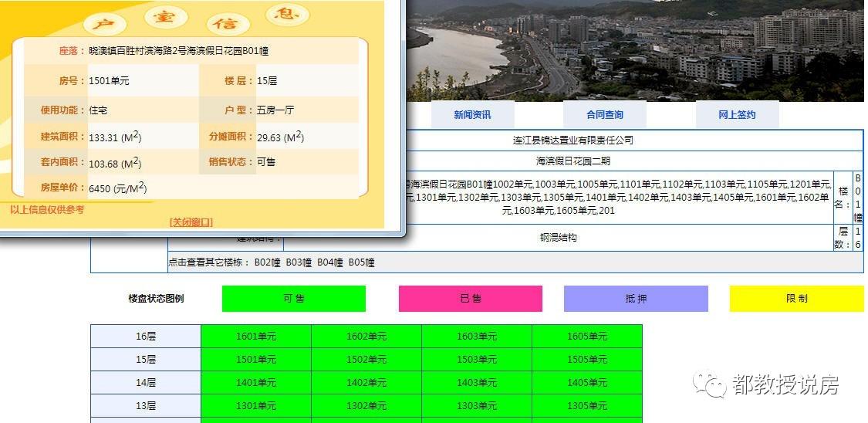868x423 pixels.
Task: View building B02幢
Action: click(268, 262)
